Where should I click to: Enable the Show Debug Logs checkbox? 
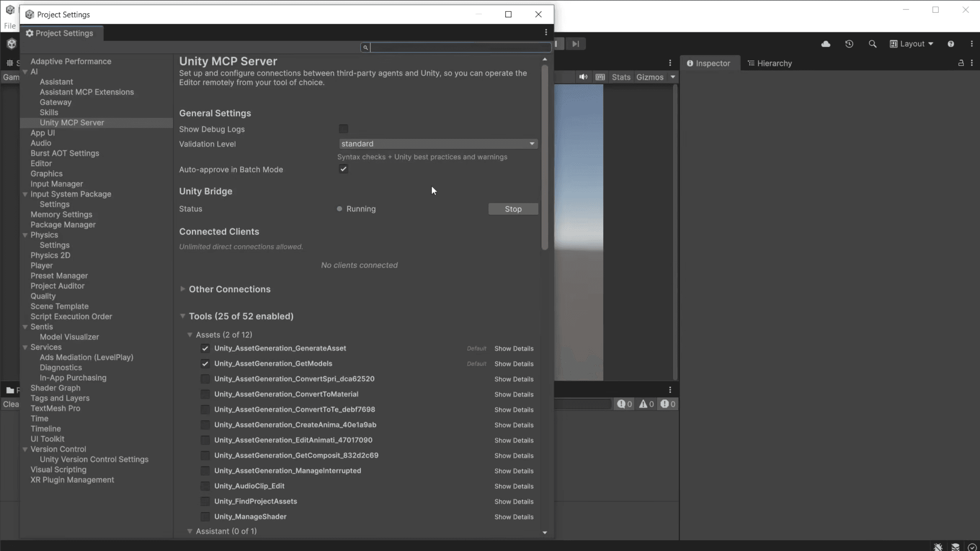(343, 129)
